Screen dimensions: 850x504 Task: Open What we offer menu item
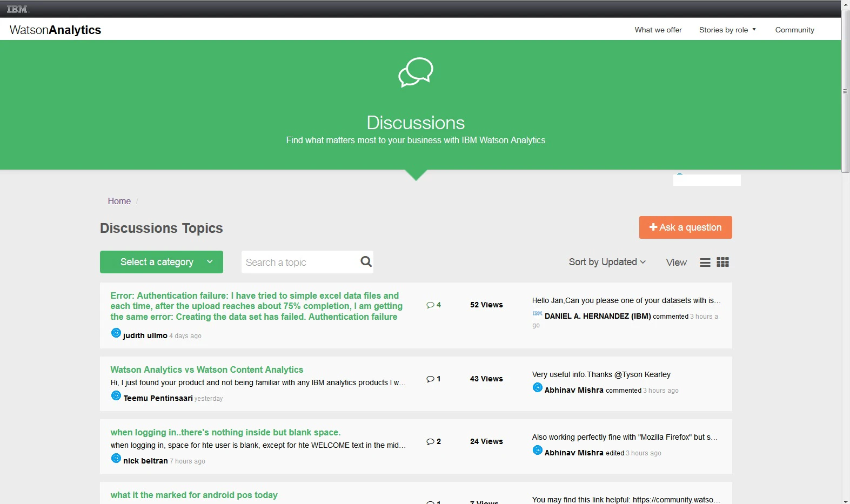point(658,30)
